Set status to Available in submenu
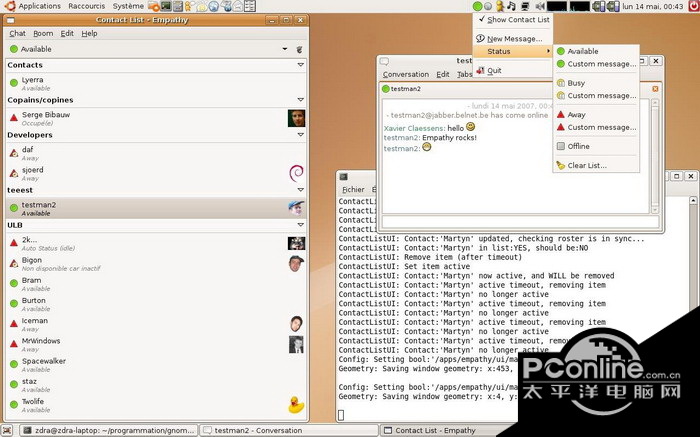The image size is (700, 437). click(x=596, y=51)
